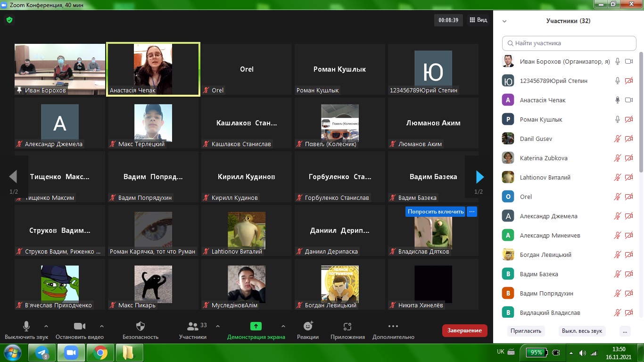Click the blue Orel avatar in participants list
This screenshot has width=644, height=362.
click(508, 197)
